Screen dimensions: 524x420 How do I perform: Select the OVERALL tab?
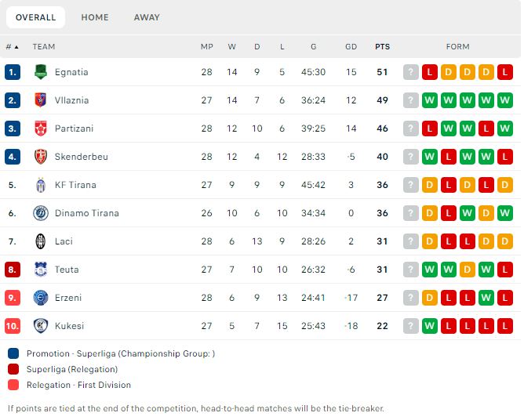pyautogui.click(x=36, y=17)
